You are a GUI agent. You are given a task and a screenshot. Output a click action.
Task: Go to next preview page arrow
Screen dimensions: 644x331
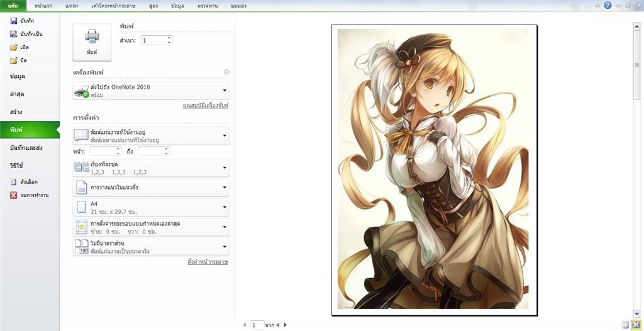pos(286,325)
